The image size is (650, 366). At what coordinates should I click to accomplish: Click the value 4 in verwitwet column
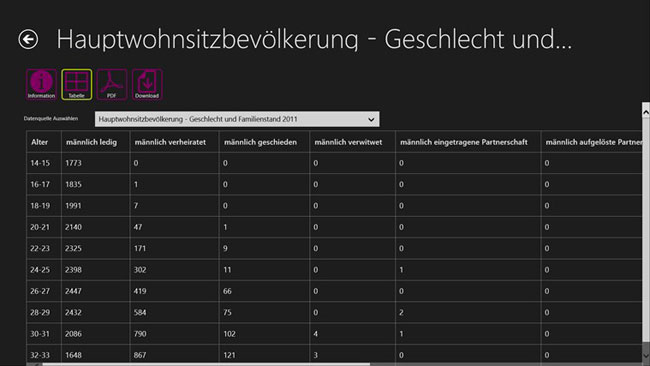[x=315, y=334]
